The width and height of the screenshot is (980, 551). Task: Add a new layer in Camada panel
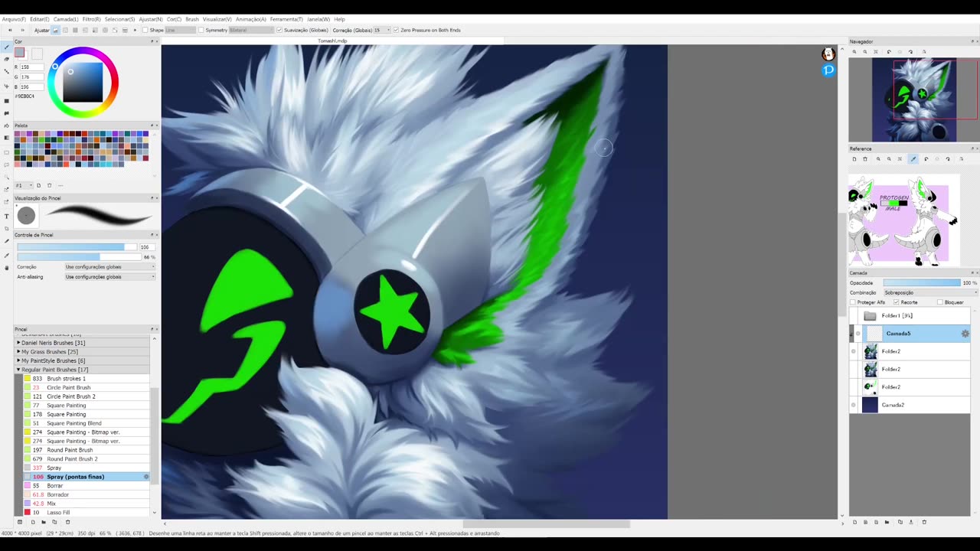(855, 522)
